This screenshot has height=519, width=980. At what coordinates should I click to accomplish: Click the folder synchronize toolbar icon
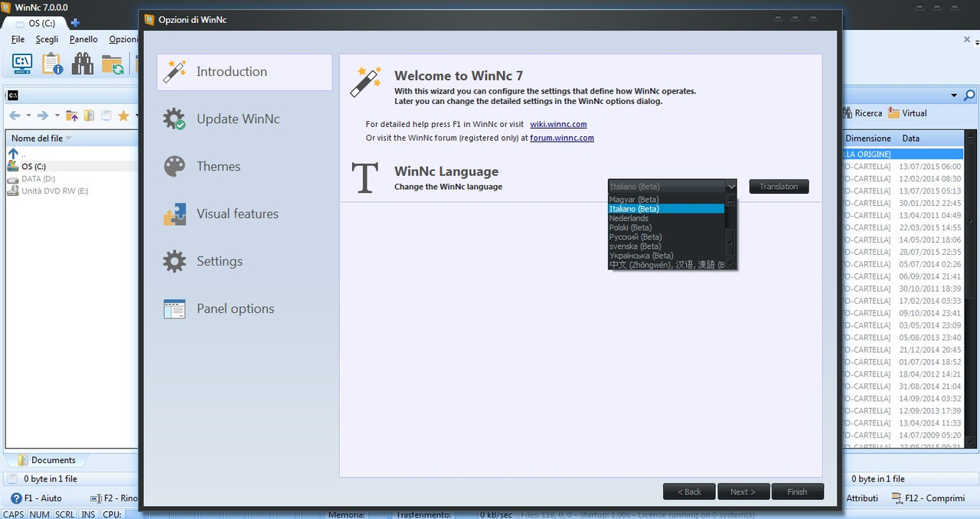pos(113,64)
